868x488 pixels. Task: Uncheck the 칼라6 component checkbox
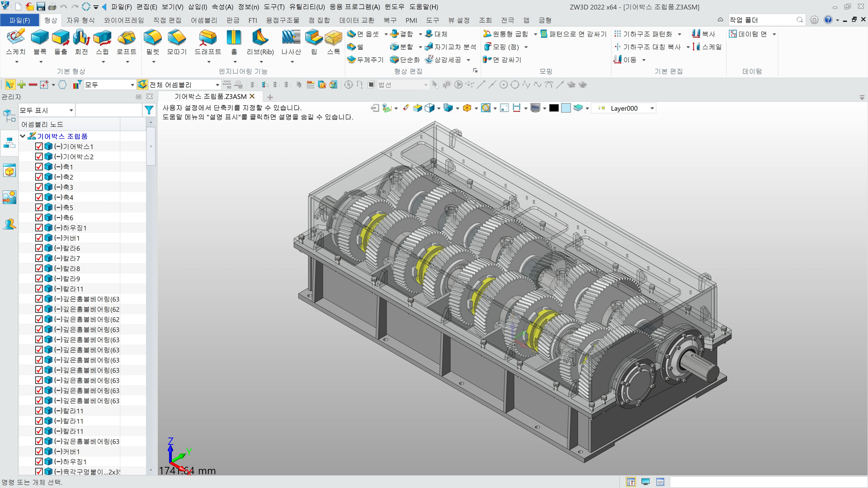39,248
